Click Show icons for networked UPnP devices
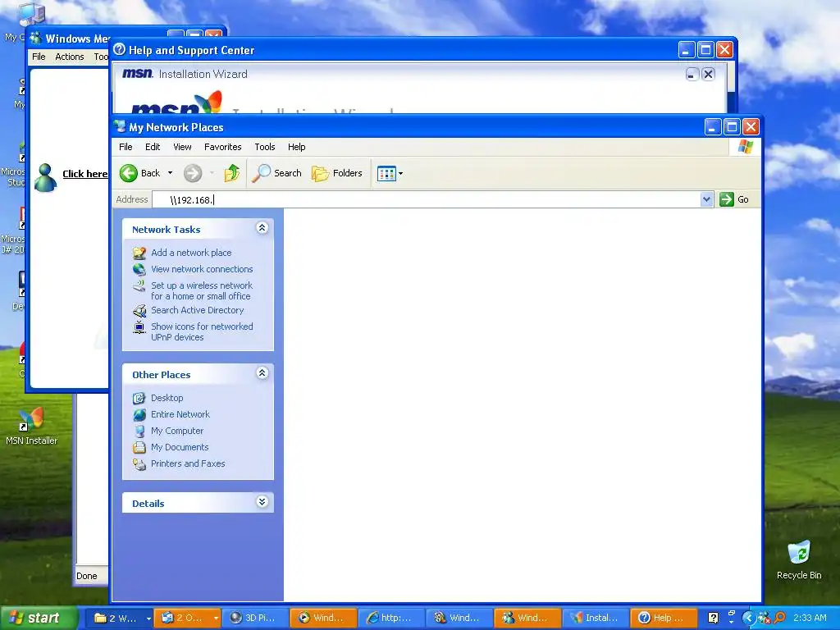This screenshot has height=630, width=840. [202, 331]
